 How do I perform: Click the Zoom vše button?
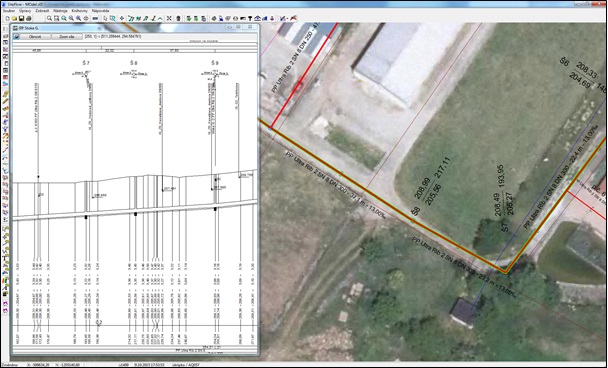[x=67, y=36]
